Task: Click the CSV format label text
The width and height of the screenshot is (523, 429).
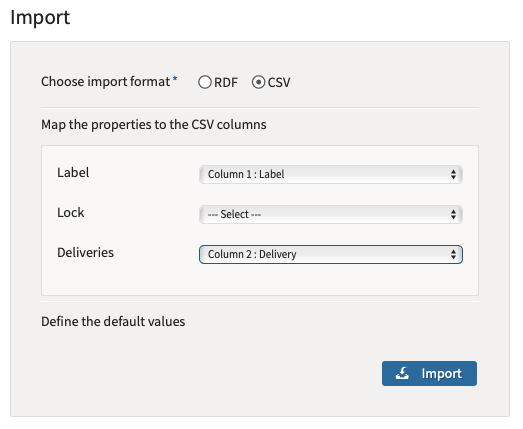Action: [x=279, y=82]
